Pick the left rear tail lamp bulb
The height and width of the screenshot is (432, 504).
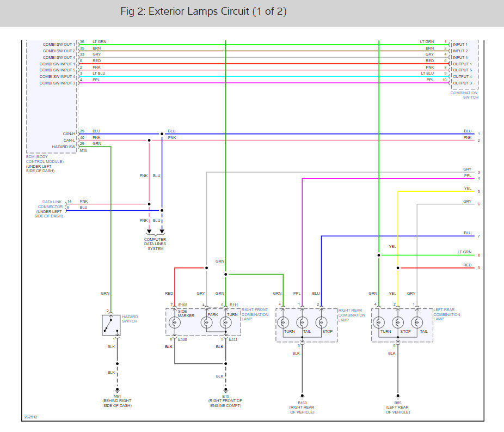tap(417, 323)
